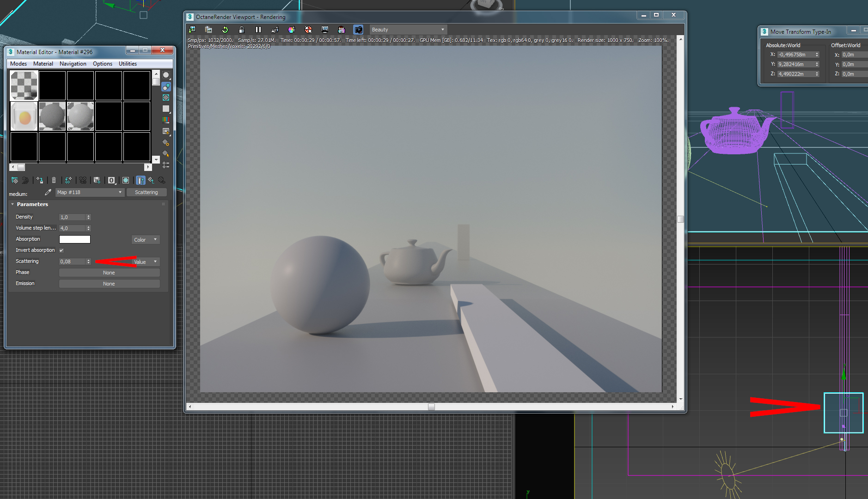Open the Absorption Color type dropdown
The width and height of the screenshot is (868, 499).
pyautogui.click(x=146, y=239)
